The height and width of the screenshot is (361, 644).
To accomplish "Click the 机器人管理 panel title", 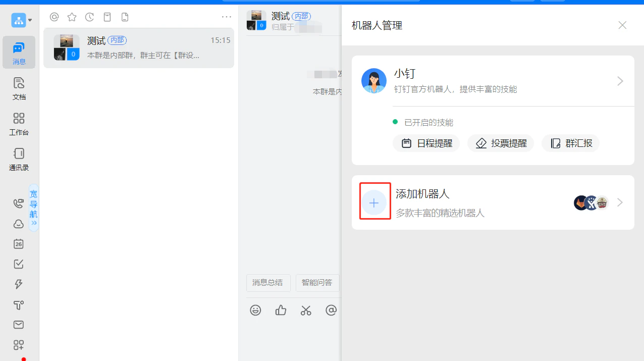I will click(377, 25).
